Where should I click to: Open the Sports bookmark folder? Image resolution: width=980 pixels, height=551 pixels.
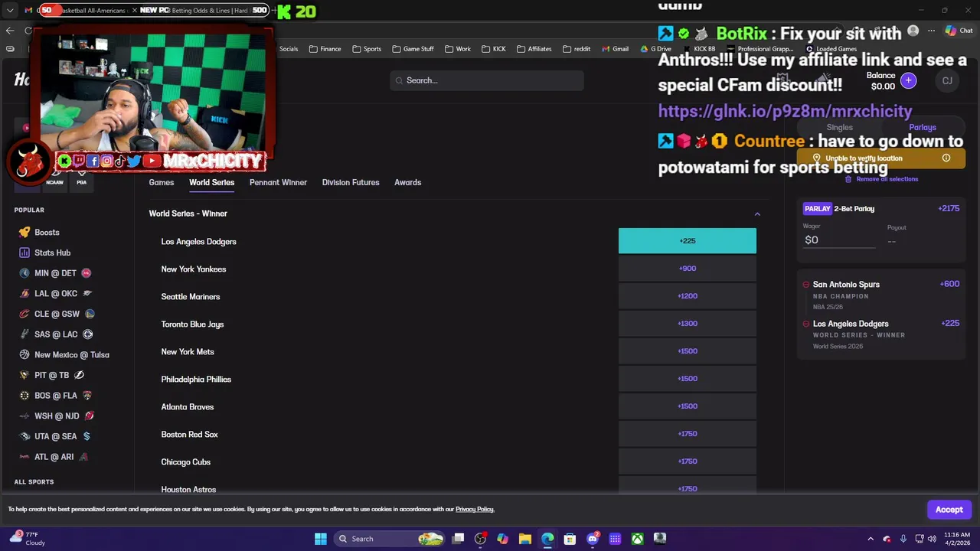point(367,49)
